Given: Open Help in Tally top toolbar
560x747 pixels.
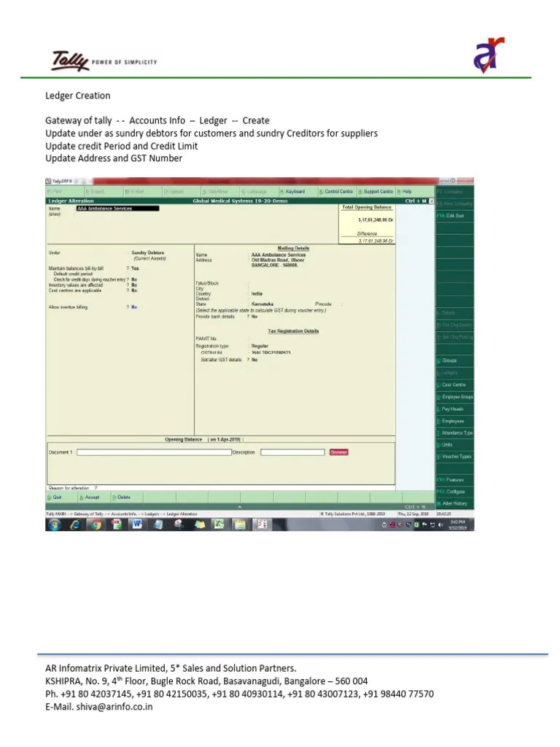Looking at the screenshot, I should [404, 192].
